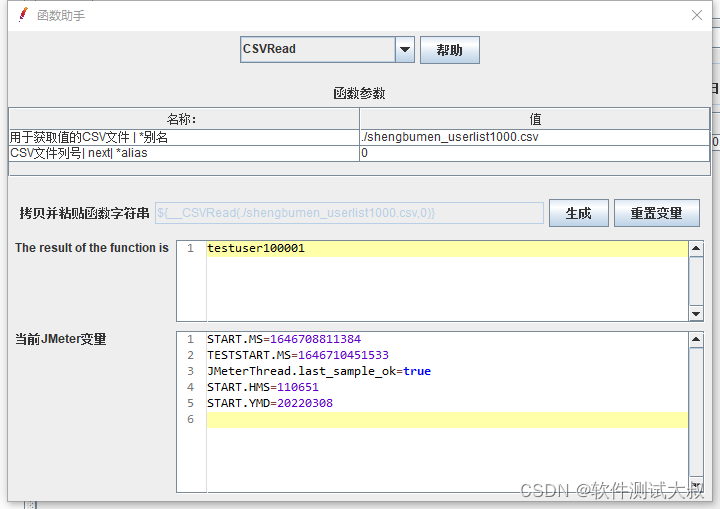Click the 重置变量 reset variables button
The height and width of the screenshot is (509, 720).
(657, 213)
